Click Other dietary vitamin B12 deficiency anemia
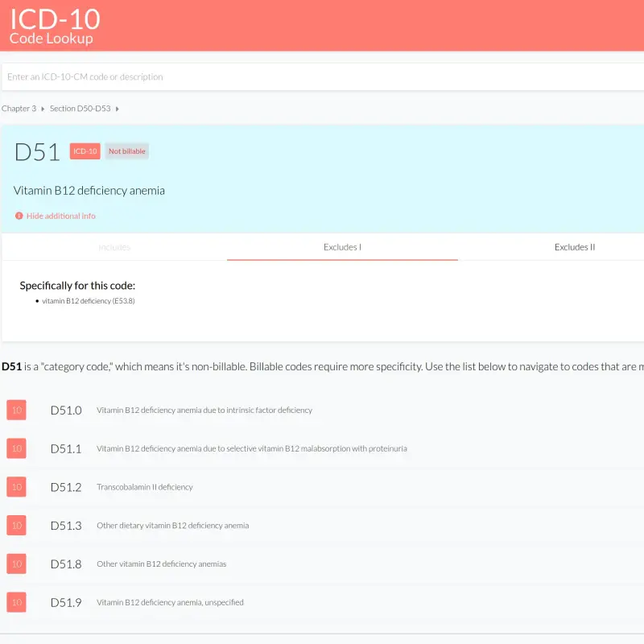This screenshot has width=644, height=644. click(x=173, y=526)
